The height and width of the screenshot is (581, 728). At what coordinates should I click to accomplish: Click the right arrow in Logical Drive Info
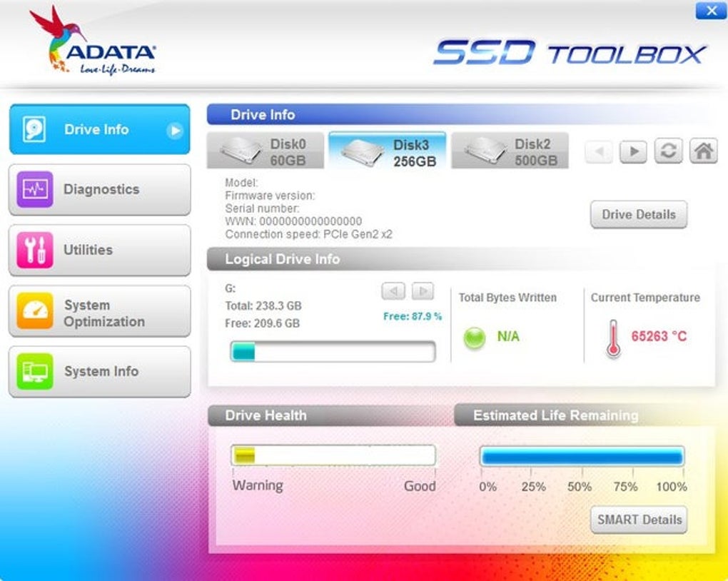click(x=423, y=291)
